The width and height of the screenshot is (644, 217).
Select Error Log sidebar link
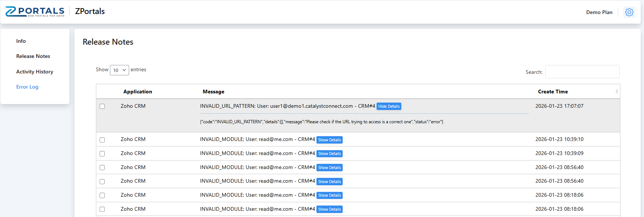(27, 87)
